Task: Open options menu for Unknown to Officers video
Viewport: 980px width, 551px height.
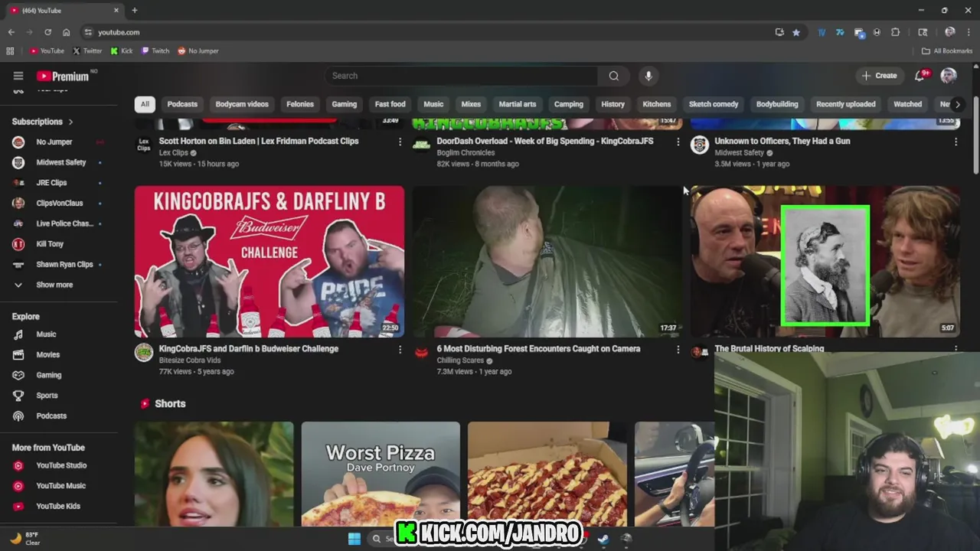Action: [955, 142]
